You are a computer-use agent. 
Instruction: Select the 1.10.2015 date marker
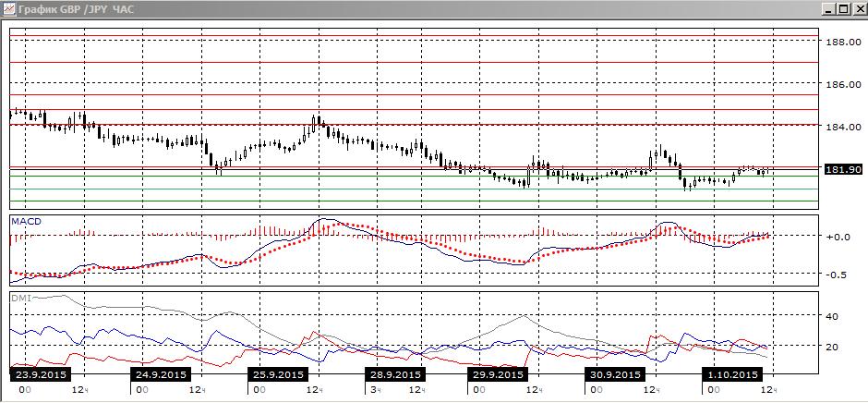tap(732, 374)
